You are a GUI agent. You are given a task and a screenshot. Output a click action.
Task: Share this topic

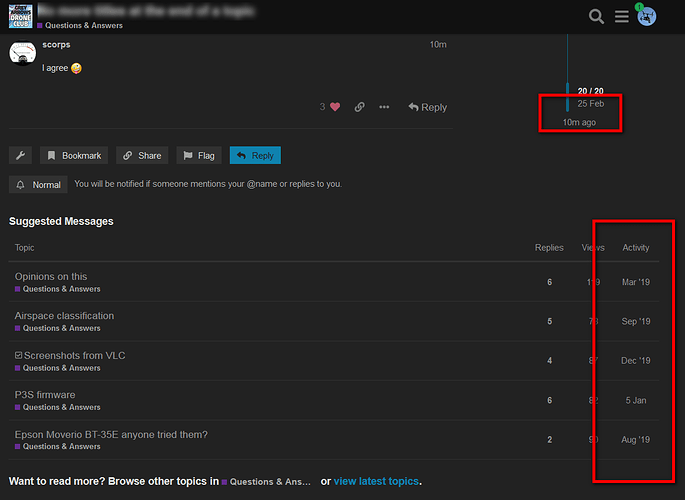(x=142, y=155)
